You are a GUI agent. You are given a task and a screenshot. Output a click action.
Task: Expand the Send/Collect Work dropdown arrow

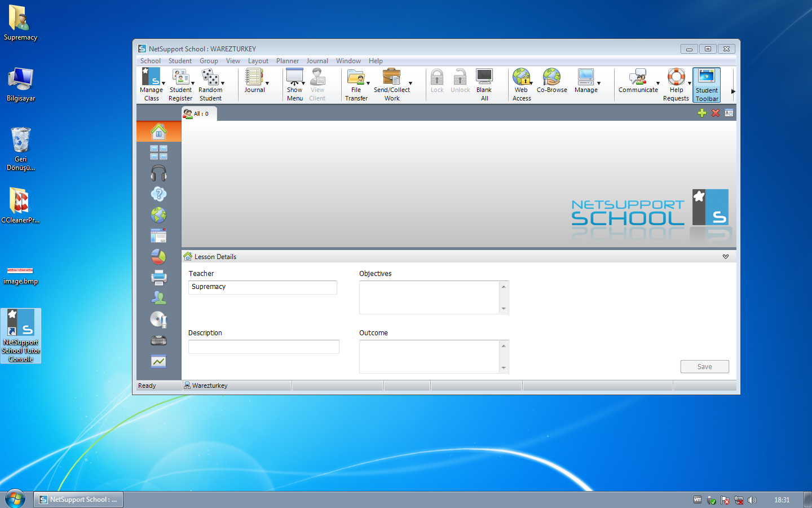click(411, 83)
